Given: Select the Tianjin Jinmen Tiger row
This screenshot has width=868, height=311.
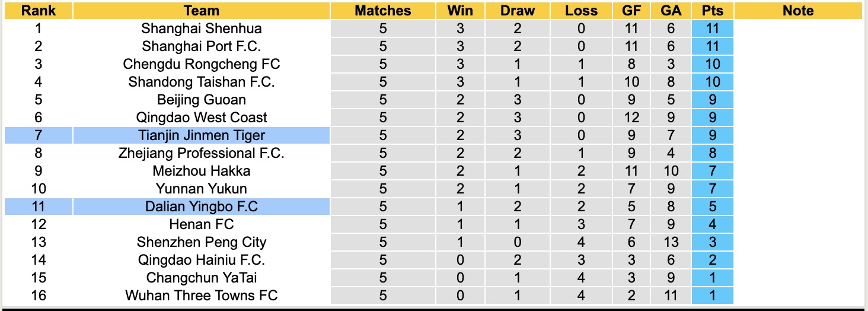Looking at the screenshot, I should [x=201, y=135].
